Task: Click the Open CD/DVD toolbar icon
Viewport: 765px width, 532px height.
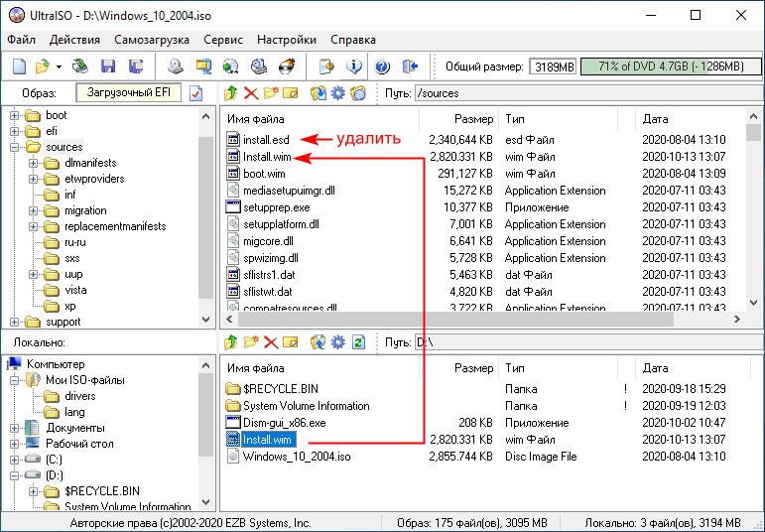Action: (80, 66)
